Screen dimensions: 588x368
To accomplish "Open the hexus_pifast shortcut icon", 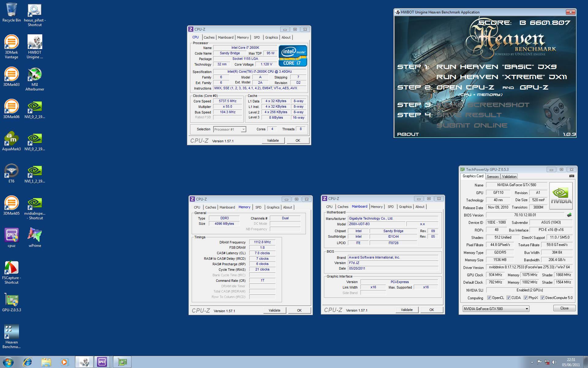I will tap(35, 15).
